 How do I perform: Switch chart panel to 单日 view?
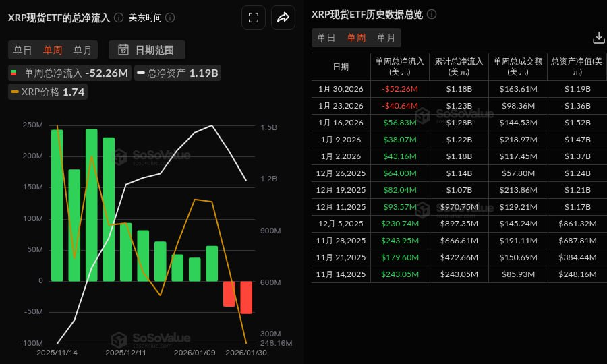tap(23, 50)
